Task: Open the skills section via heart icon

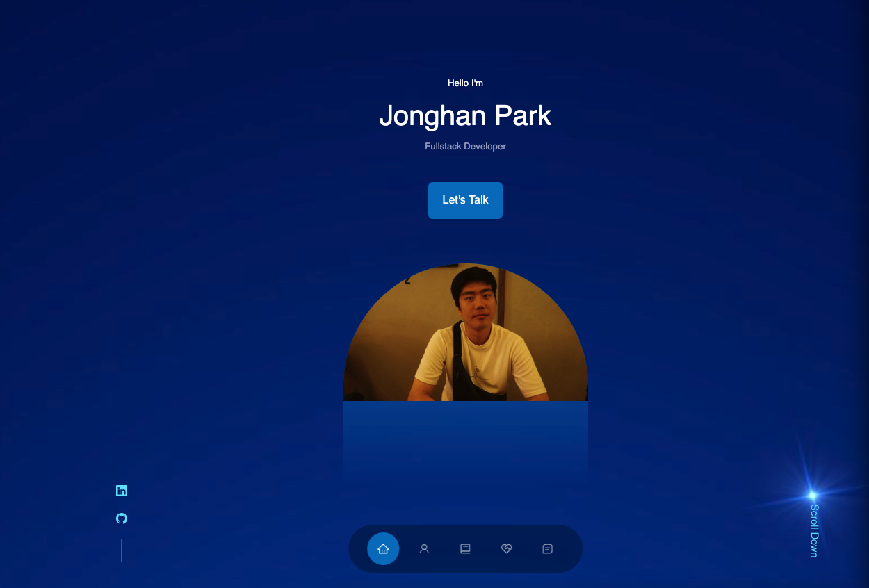Action: point(506,548)
